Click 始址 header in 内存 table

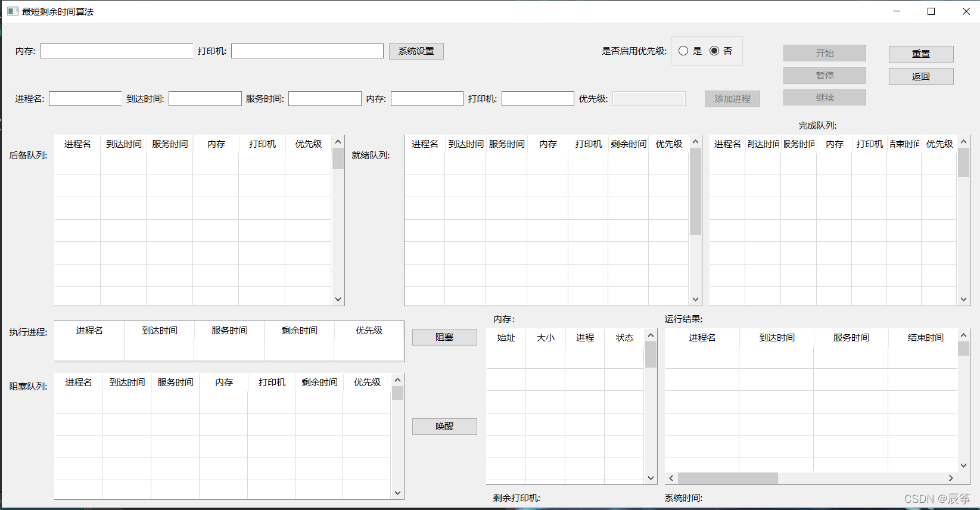coord(506,338)
